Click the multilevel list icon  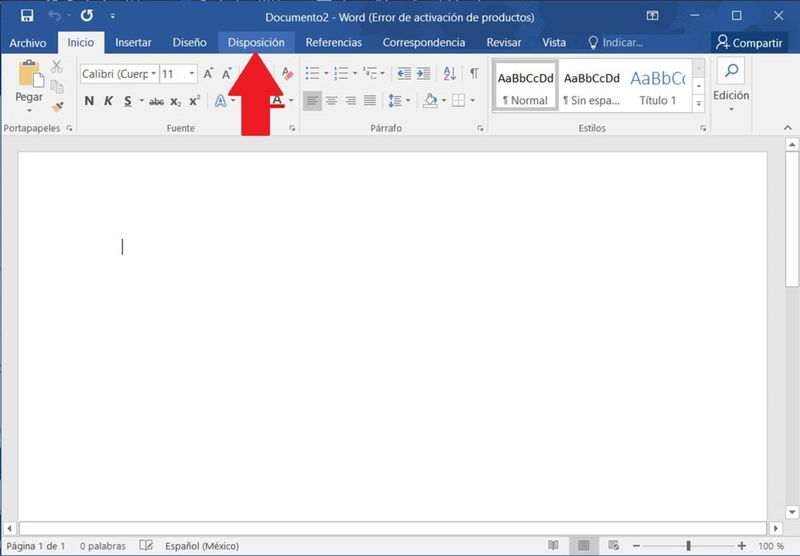(x=370, y=74)
